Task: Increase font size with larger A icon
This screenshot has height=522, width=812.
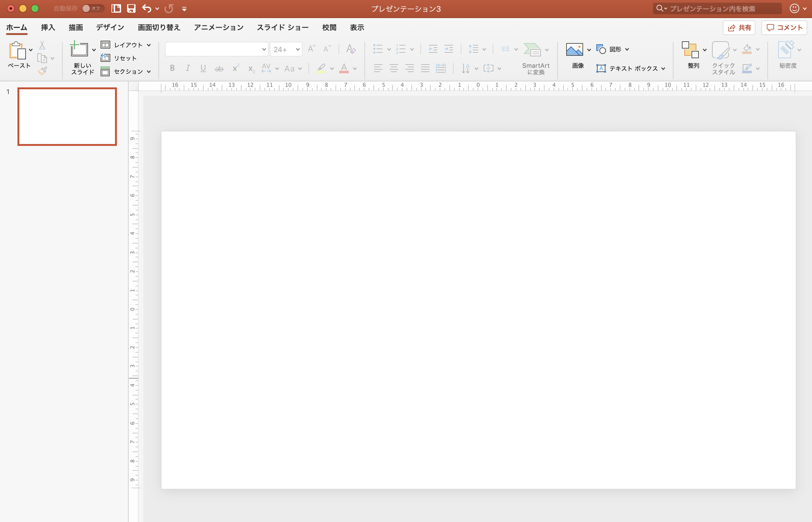Action: coord(311,49)
